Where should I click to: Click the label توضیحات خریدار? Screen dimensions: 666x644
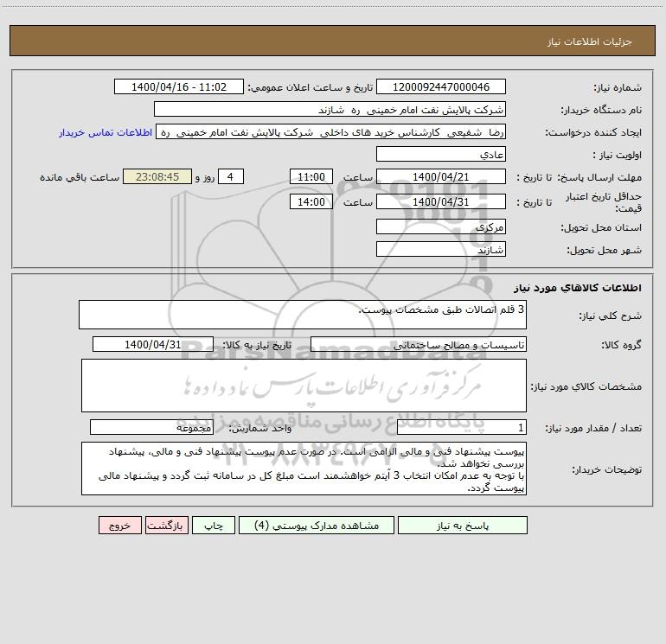[x=607, y=469]
